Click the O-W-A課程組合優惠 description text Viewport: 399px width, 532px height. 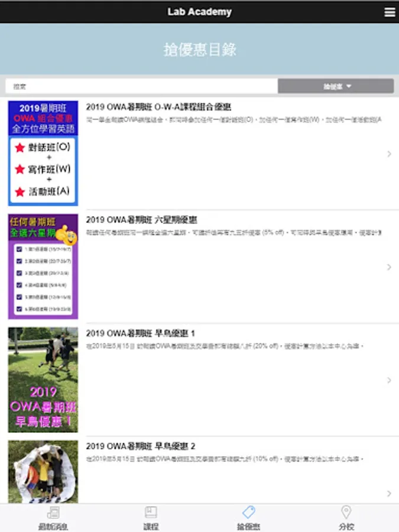point(233,120)
